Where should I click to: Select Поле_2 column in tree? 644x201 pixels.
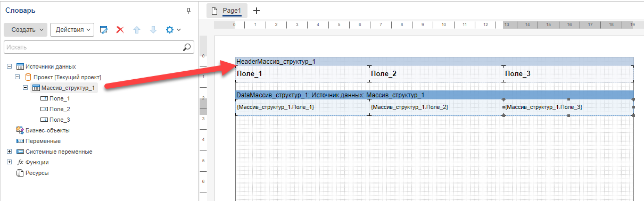point(60,109)
